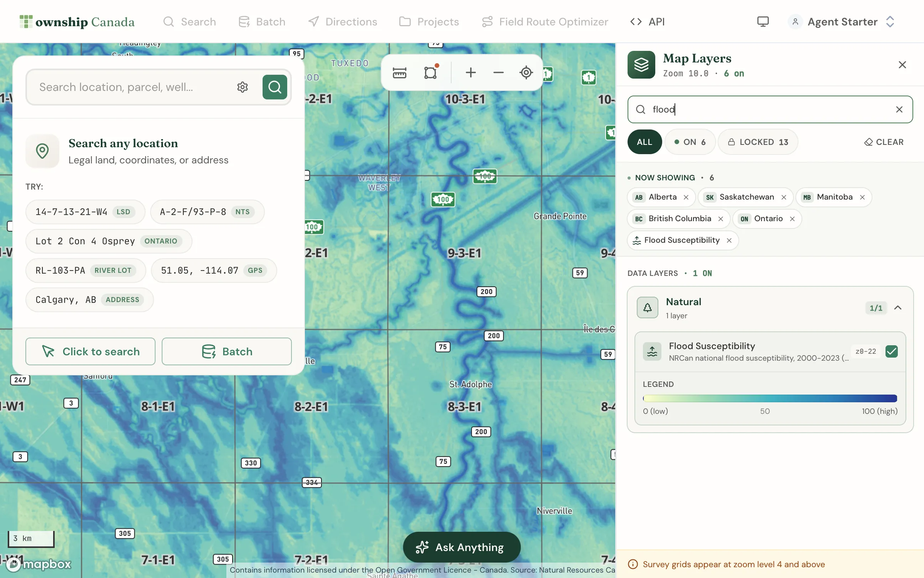Viewport: 924px width, 578px height.
Task: Click the Flood Susceptibility wave icon
Action: (652, 351)
